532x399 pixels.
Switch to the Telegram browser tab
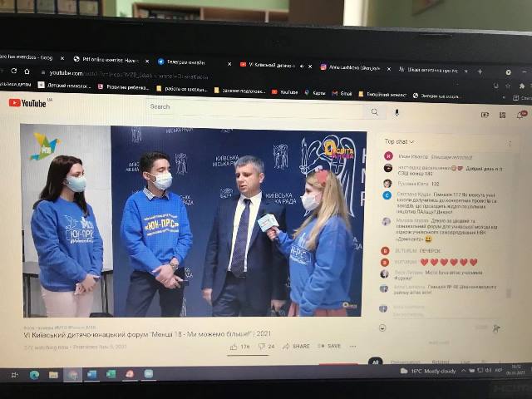[x=187, y=62]
